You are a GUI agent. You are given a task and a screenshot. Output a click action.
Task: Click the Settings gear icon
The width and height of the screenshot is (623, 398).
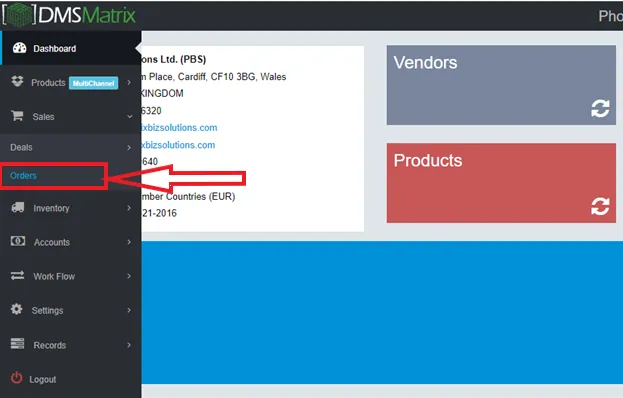(17, 309)
